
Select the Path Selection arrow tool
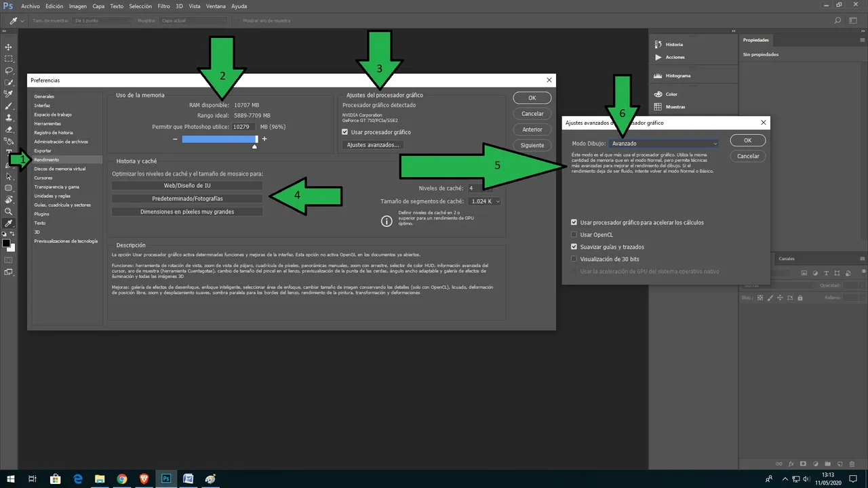click(x=9, y=176)
